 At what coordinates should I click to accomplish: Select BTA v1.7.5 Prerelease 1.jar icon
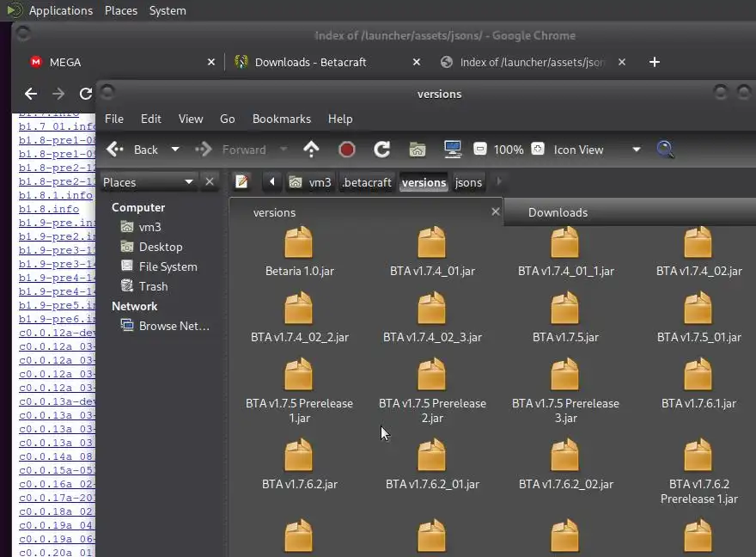tap(298, 374)
